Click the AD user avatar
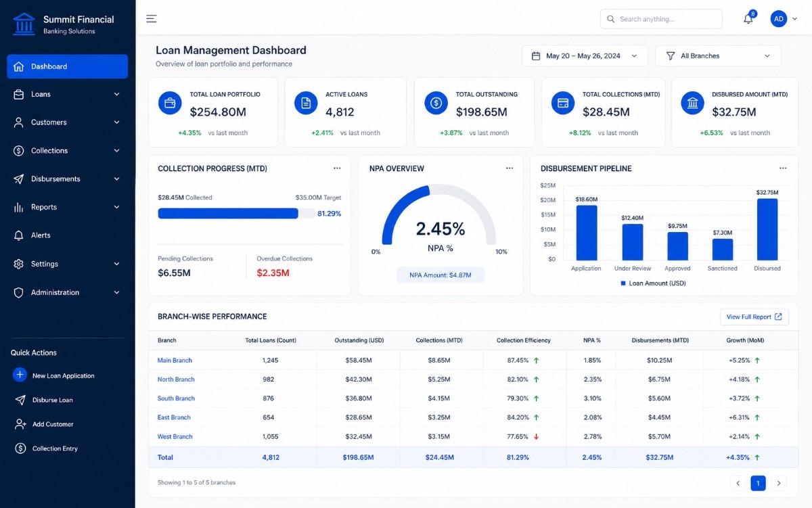The image size is (812, 508). point(779,19)
